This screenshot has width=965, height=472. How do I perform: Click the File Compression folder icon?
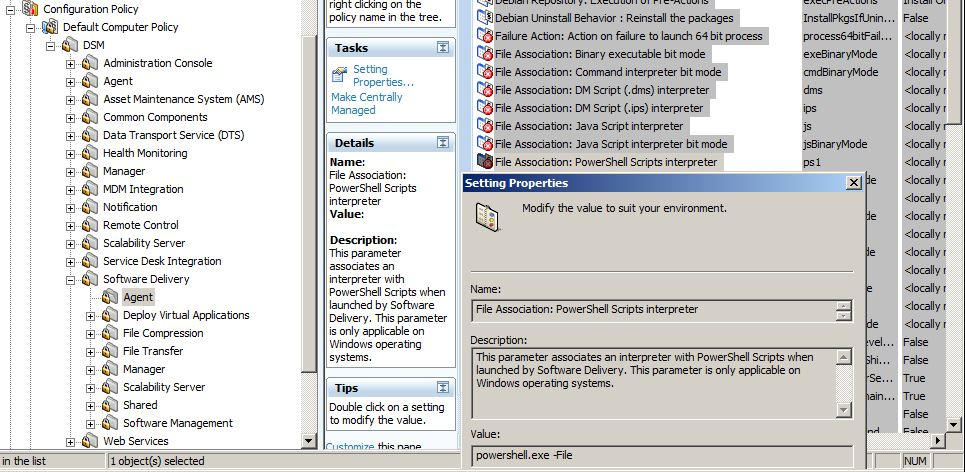point(110,333)
